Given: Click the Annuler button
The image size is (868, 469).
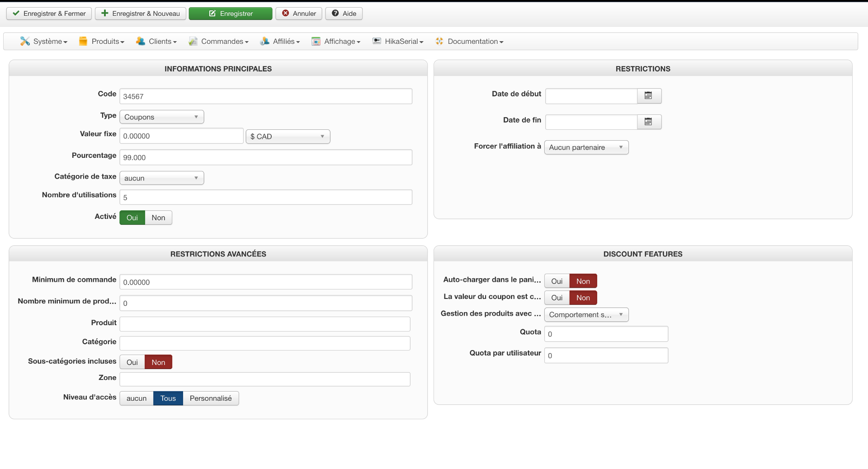Looking at the screenshot, I should 299,14.
